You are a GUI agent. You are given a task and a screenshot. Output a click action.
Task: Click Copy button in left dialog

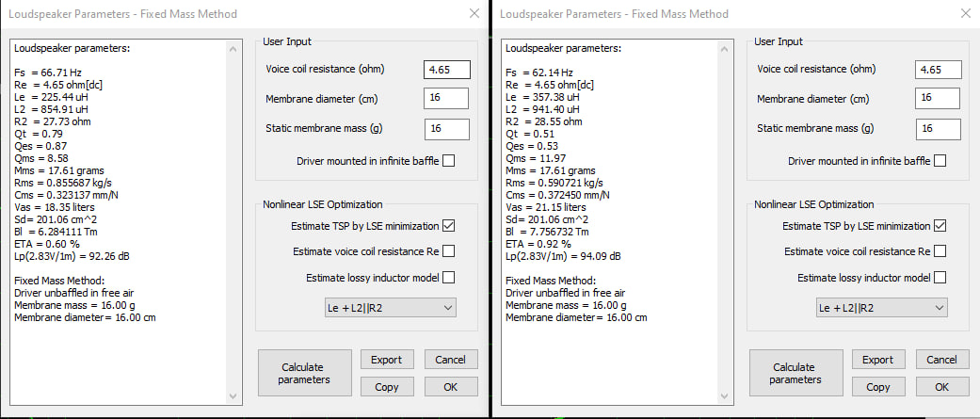pos(387,387)
